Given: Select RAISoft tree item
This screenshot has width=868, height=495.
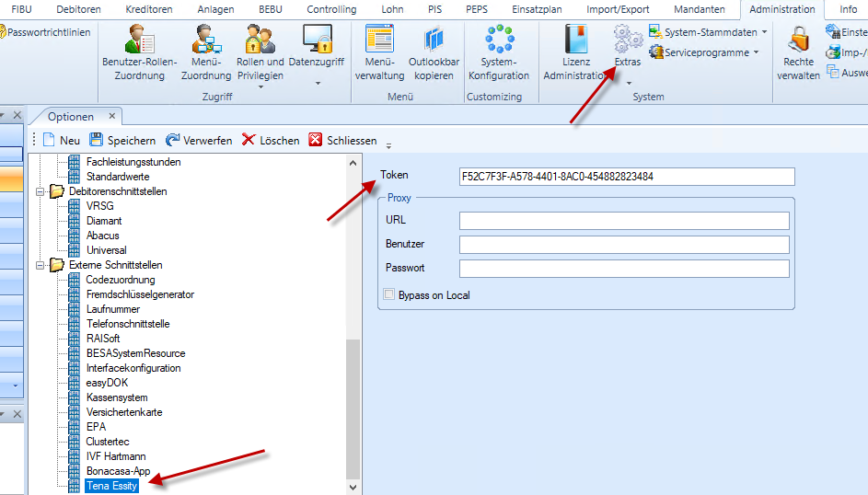Looking at the screenshot, I should coord(103,339).
